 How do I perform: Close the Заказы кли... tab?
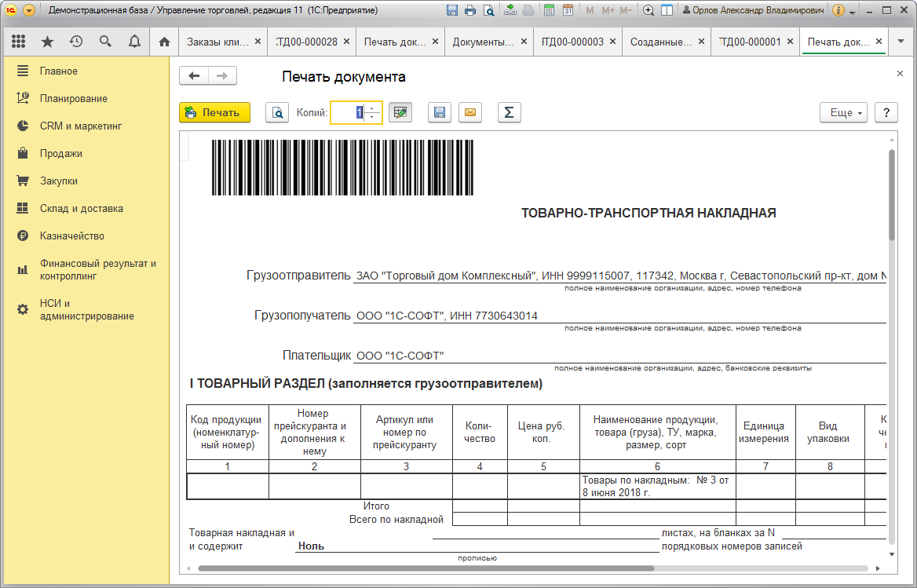pyautogui.click(x=258, y=42)
